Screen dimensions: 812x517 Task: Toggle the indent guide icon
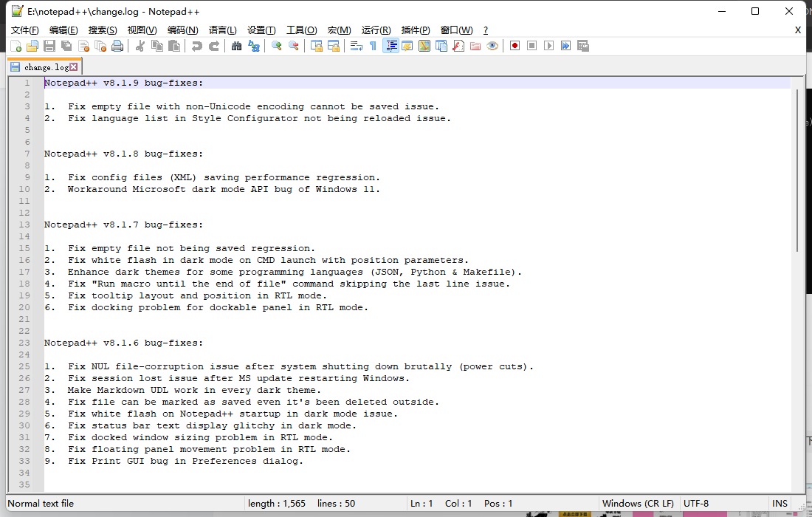click(390, 46)
